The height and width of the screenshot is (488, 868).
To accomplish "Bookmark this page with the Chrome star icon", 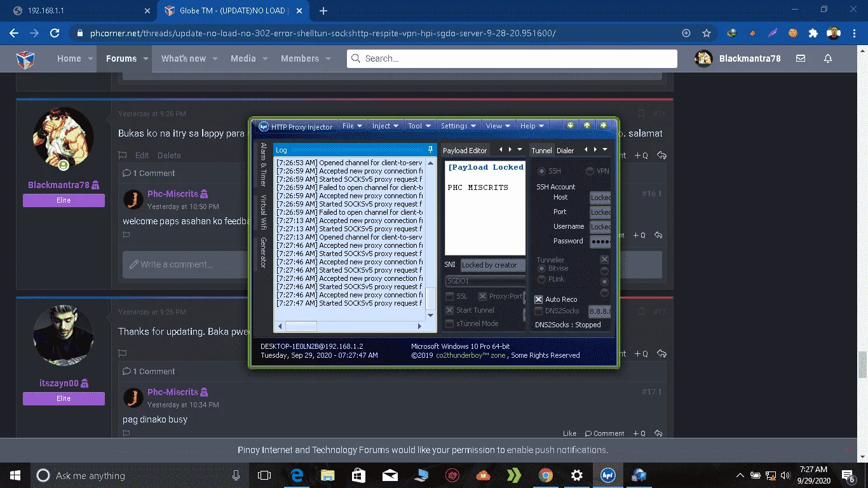I will point(707,33).
